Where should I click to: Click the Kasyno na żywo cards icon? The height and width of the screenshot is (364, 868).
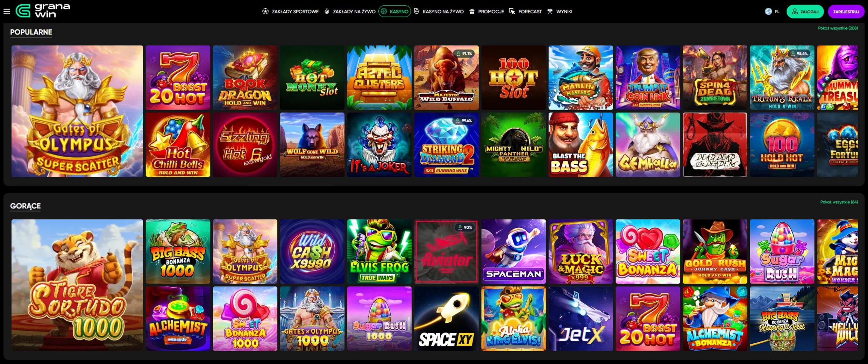[417, 12]
